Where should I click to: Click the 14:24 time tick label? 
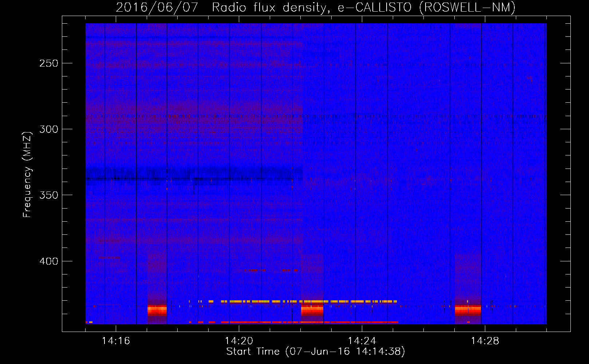tap(362, 341)
